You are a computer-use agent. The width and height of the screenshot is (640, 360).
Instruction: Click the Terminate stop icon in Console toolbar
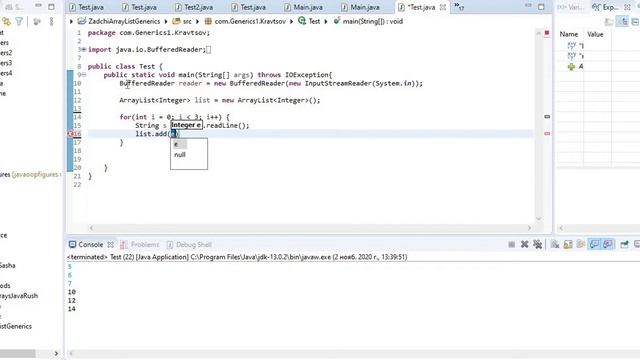click(511, 244)
